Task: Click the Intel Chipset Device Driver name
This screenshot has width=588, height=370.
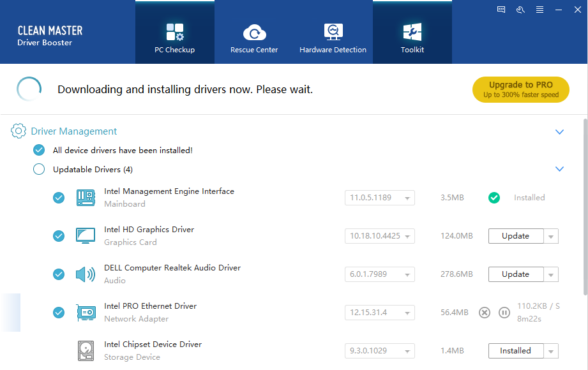Action: pyautogui.click(x=153, y=344)
